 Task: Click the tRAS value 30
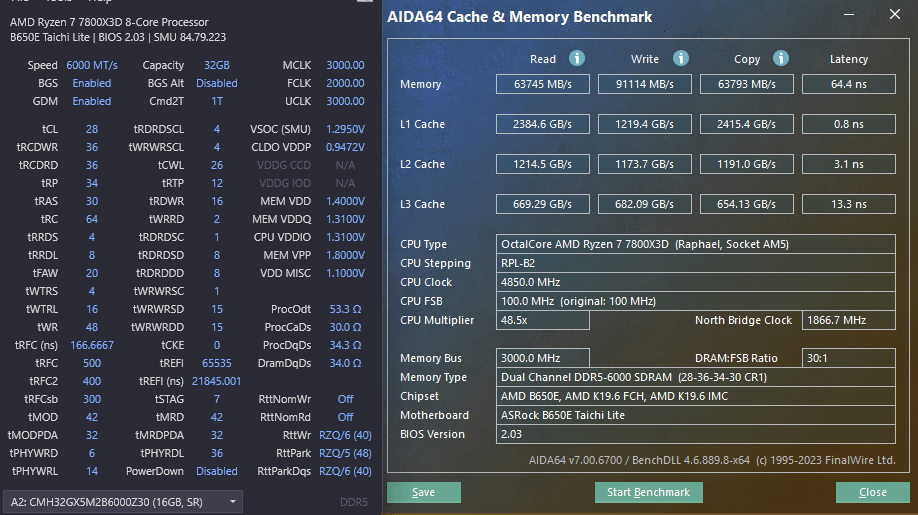click(92, 201)
